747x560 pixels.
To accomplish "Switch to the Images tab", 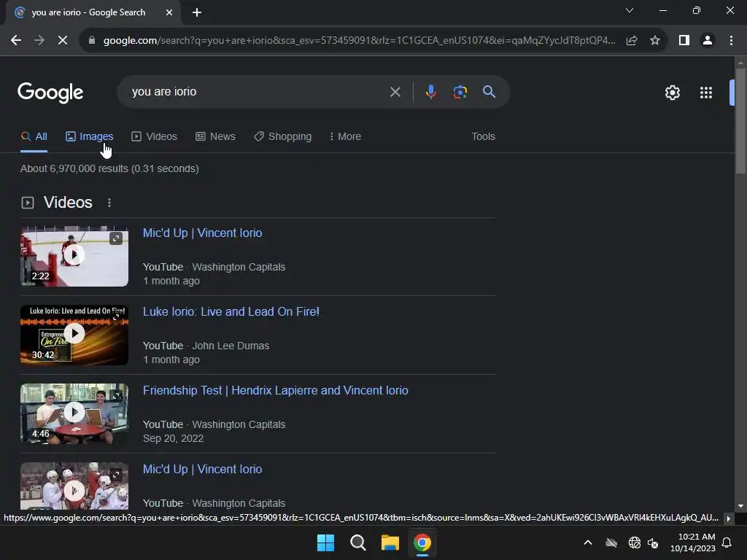I will click(x=90, y=136).
